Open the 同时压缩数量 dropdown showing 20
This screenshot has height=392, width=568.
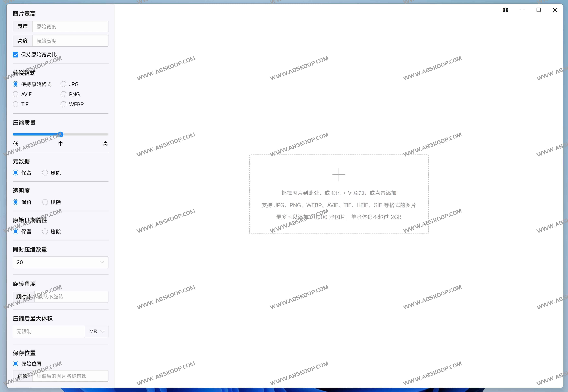pos(60,262)
